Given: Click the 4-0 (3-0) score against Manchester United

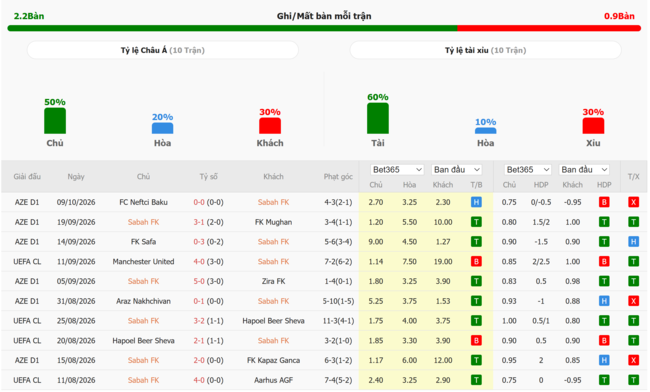Looking at the screenshot, I should (208, 261).
